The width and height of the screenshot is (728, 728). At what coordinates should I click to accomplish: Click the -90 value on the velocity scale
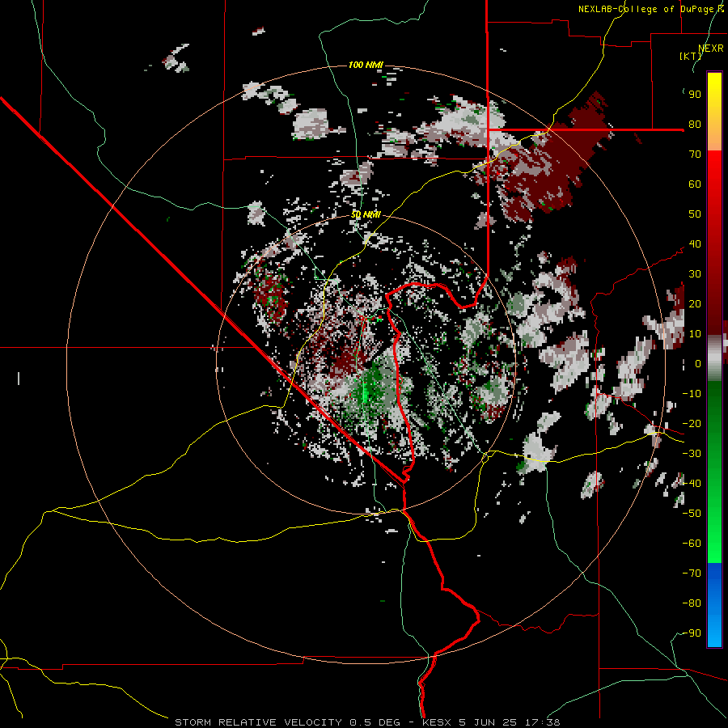pyautogui.click(x=692, y=633)
